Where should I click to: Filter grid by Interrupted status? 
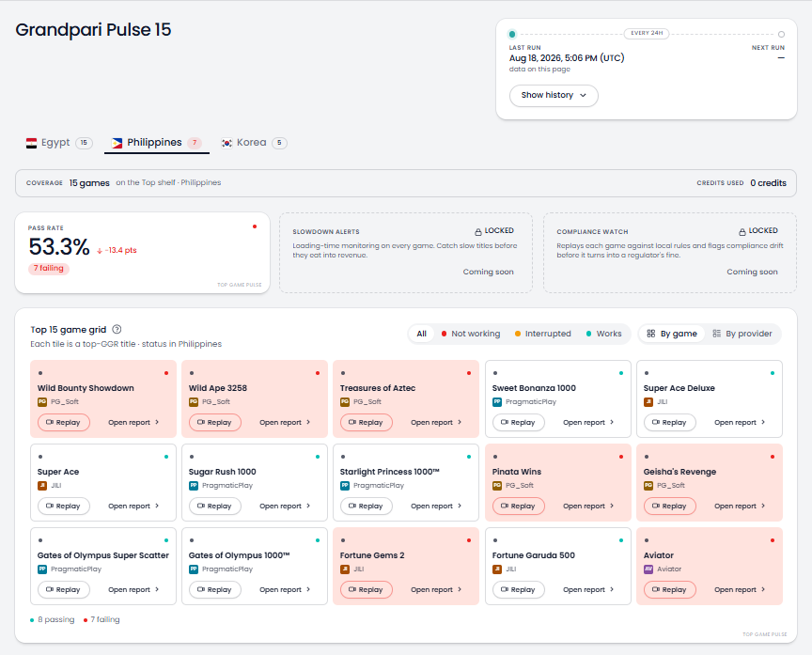coord(542,334)
